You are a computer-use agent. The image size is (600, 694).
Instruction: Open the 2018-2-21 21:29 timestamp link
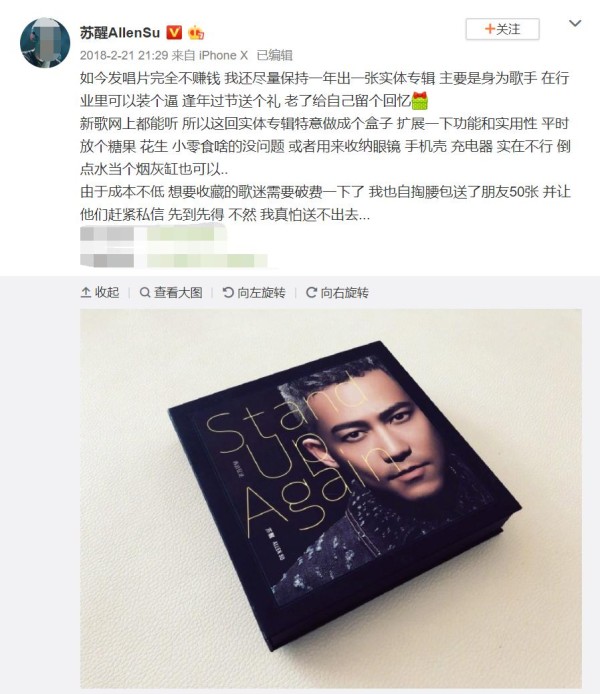pos(124,55)
